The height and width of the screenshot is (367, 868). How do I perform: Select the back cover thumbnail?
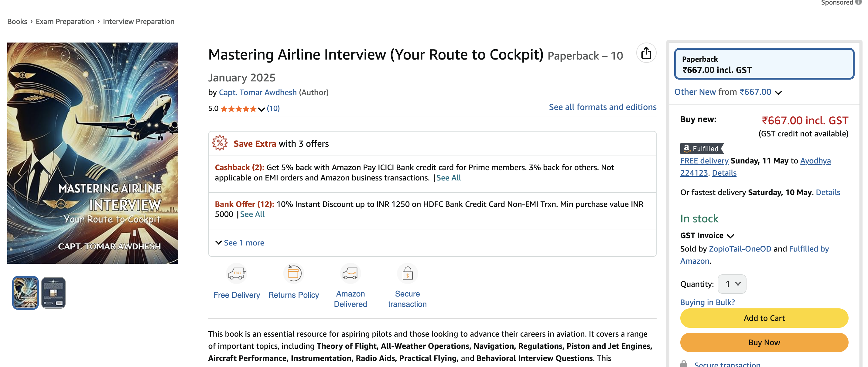pos(53,293)
